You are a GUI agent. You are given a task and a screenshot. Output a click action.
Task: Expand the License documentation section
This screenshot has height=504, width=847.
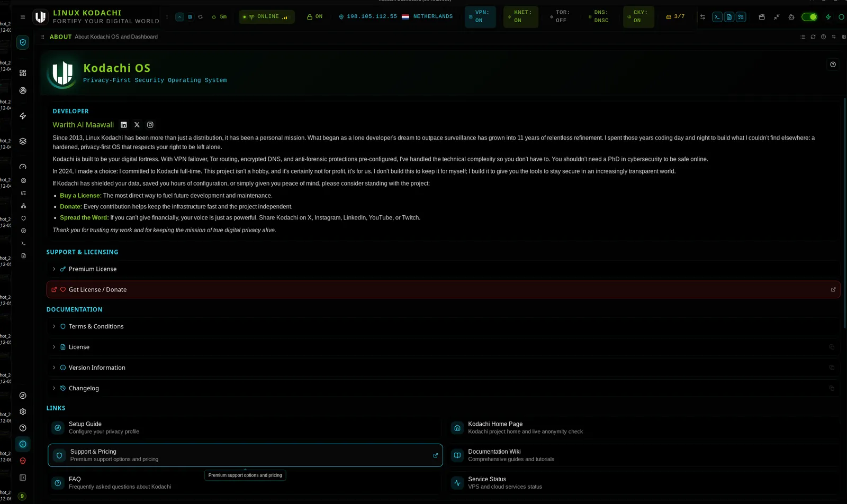tap(443, 347)
